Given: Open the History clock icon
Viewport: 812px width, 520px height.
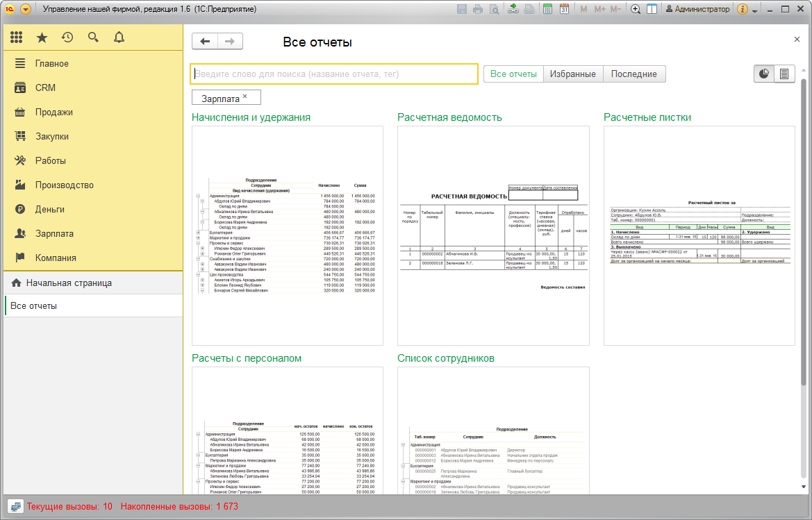Looking at the screenshot, I should tap(67, 37).
